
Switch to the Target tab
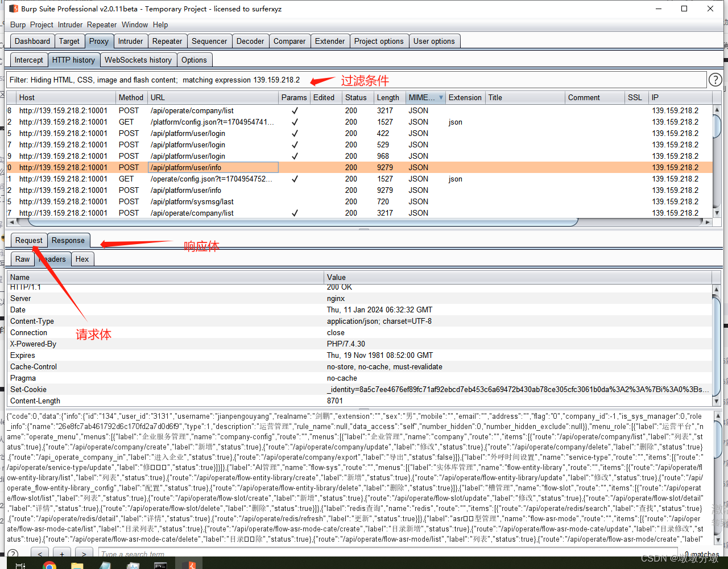pos(69,41)
